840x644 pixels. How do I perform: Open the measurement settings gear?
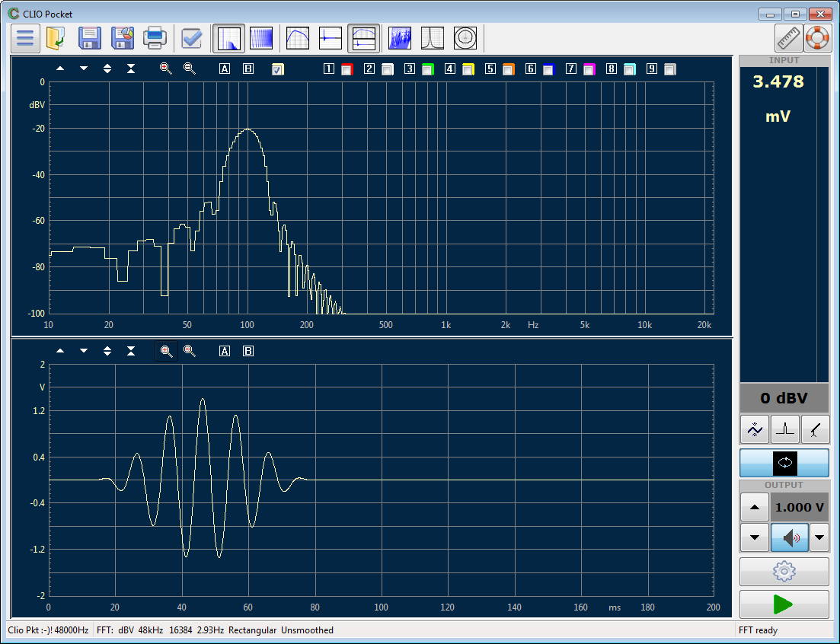tap(784, 571)
